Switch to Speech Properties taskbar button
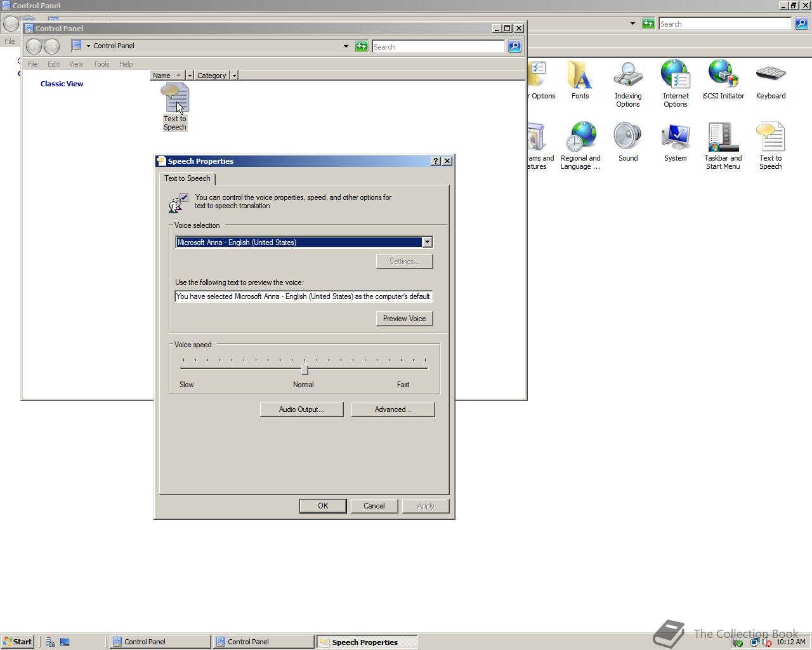 [367, 642]
